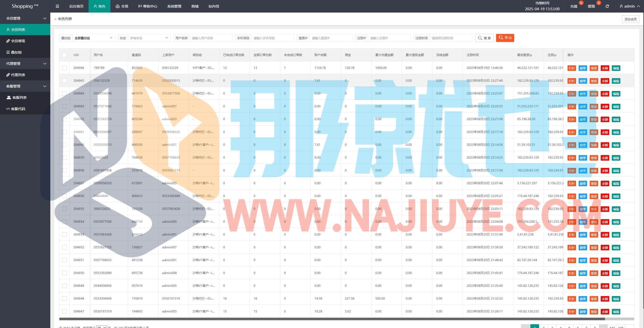Open the 交易 top navigation tab
The width and height of the screenshot is (644, 328).
[x=122, y=6]
